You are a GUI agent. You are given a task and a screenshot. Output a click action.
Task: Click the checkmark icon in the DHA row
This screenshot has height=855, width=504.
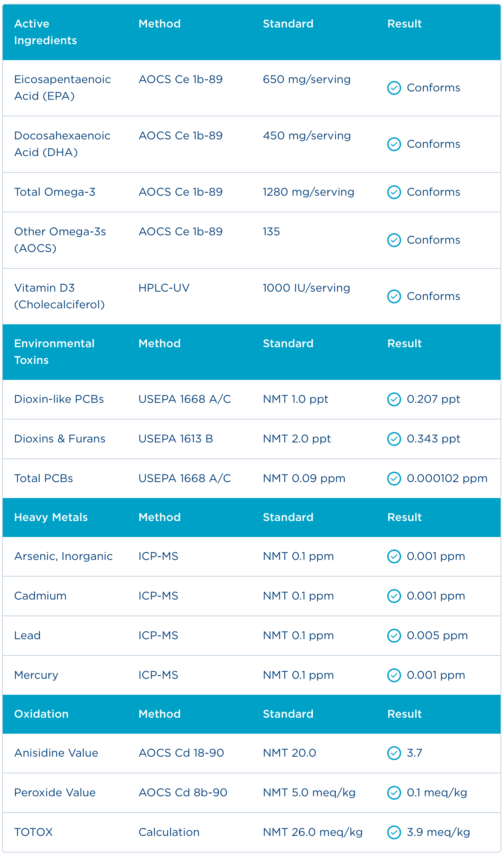tap(394, 144)
